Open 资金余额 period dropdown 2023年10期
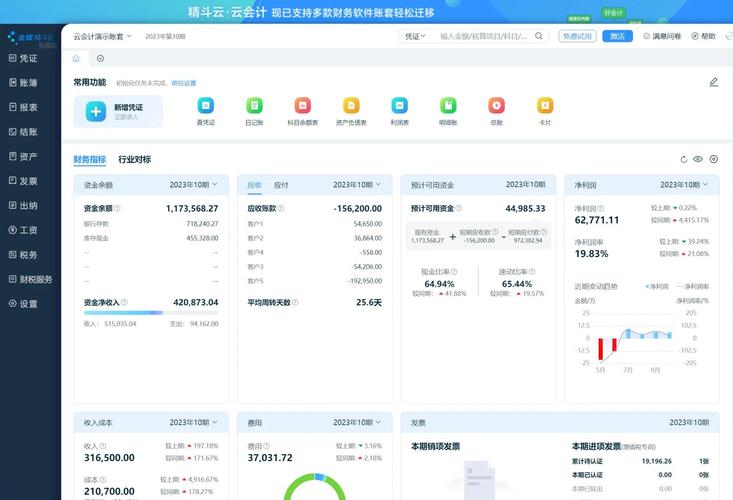 coord(194,185)
